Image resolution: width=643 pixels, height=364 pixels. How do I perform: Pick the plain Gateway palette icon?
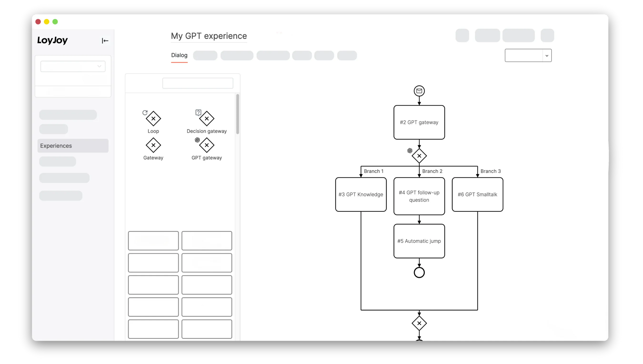153,145
